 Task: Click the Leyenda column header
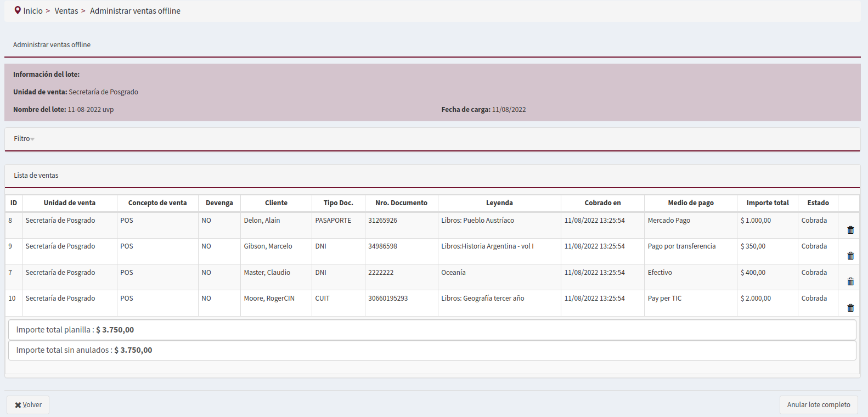point(499,203)
